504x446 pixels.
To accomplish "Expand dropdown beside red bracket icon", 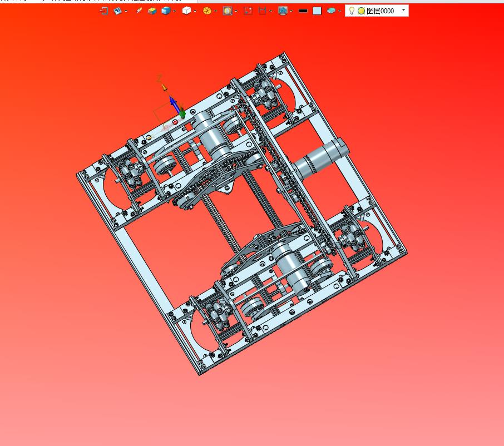I will [x=271, y=11].
